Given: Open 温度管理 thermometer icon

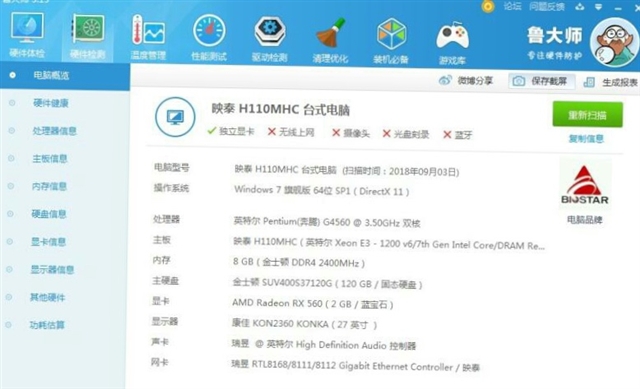Looking at the screenshot, I should click(x=148, y=30).
